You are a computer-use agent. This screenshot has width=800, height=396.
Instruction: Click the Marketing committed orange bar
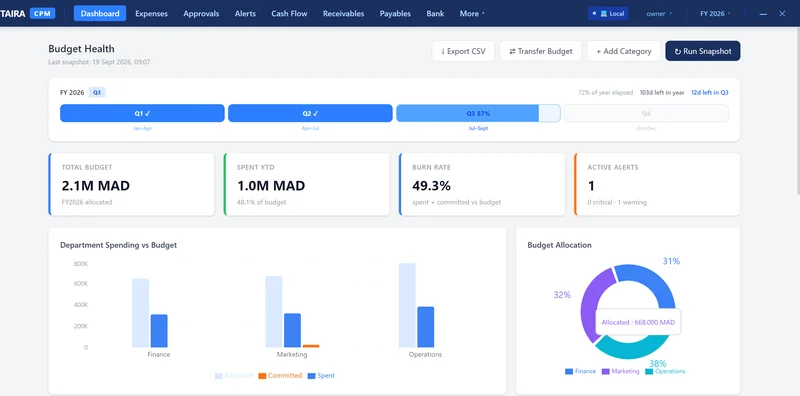tap(311, 346)
